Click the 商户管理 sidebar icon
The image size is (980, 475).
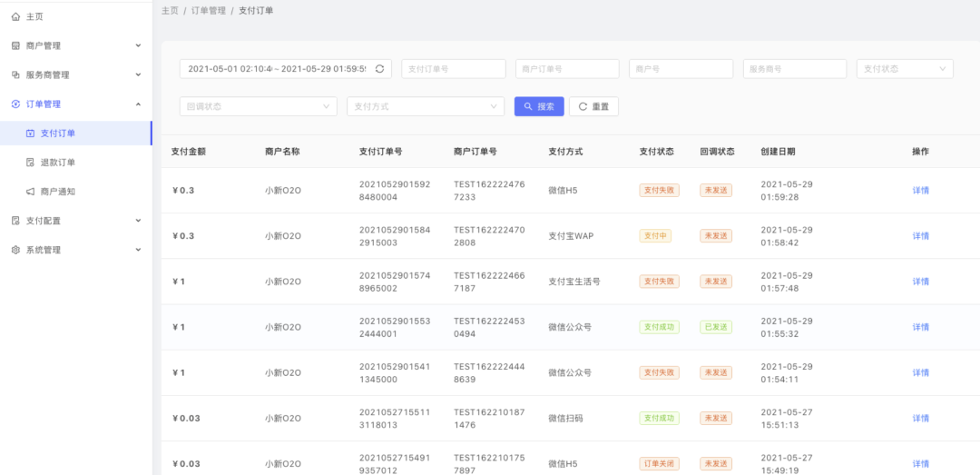tap(15, 45)
